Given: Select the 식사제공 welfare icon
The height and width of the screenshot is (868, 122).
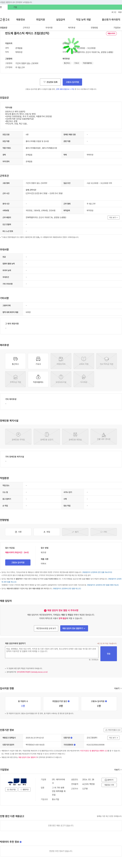Looking at the screenshot, I should [x=84, y=379].
